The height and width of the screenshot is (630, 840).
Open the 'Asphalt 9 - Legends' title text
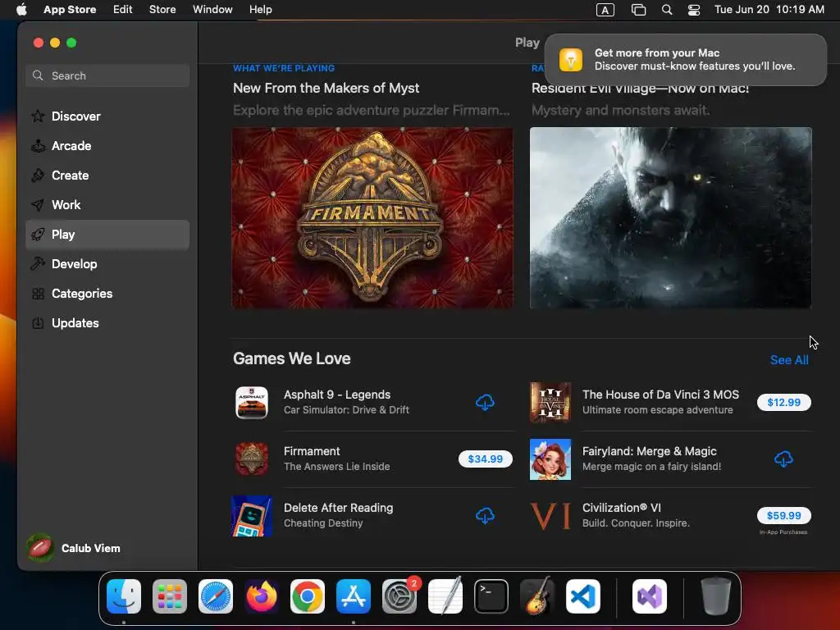[337, 395]
